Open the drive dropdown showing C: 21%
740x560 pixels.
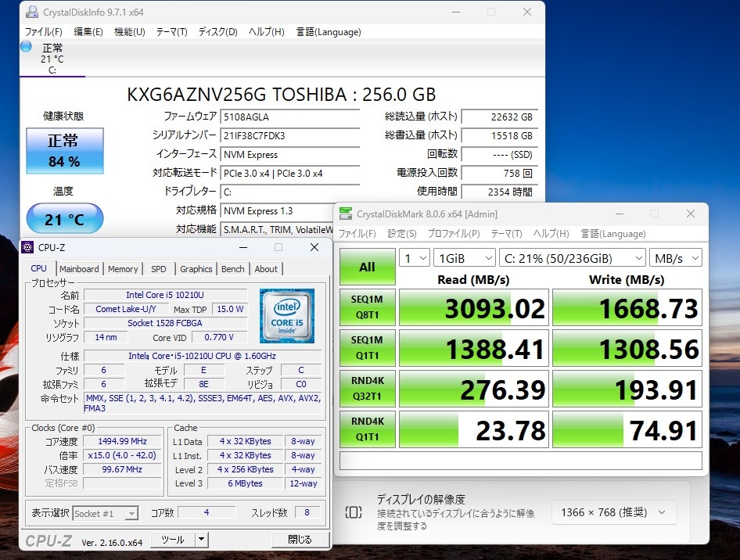click(573, 258)
